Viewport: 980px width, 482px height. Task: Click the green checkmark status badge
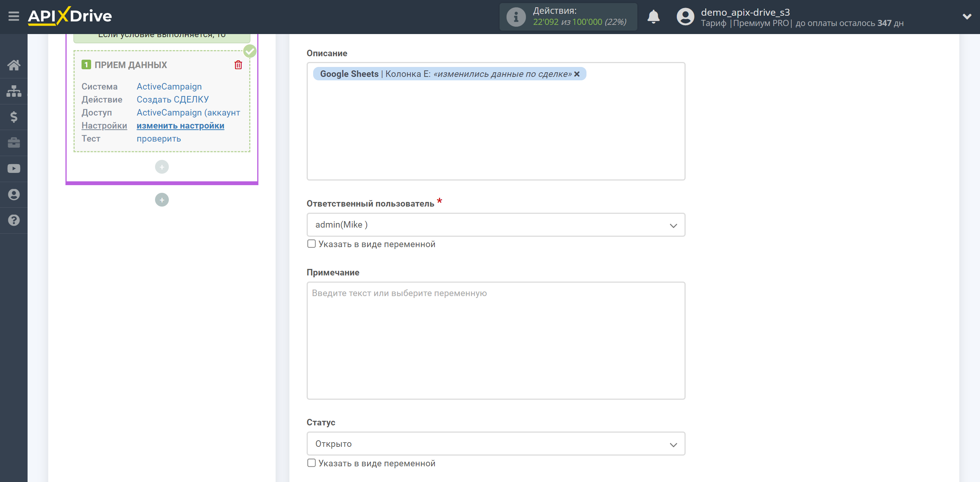[250, 51]
